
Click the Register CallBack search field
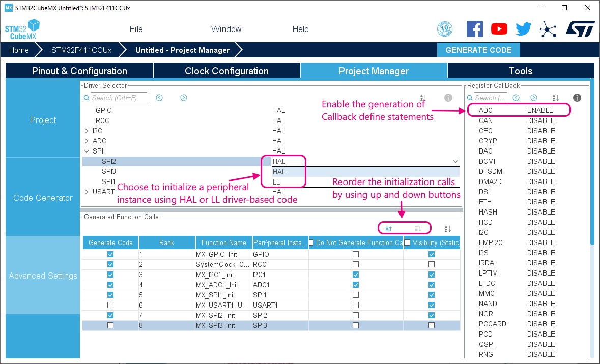(491, 98)
